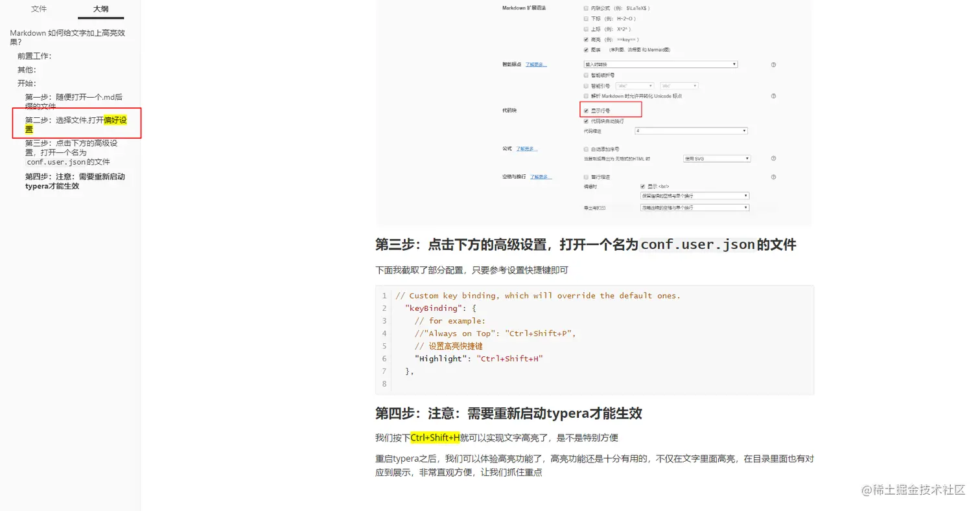Click the // for example: code line
This screenshot has width=980, height=511.
click(x=450, y=321)
